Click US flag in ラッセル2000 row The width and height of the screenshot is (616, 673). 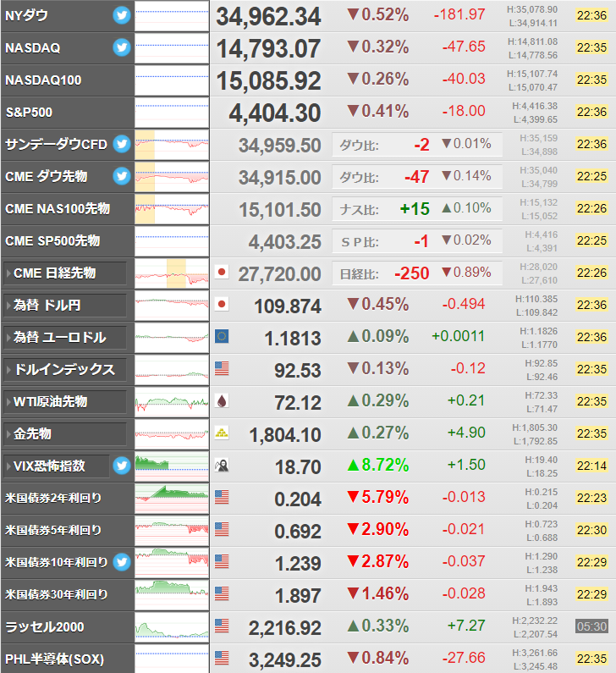point(222,626)
